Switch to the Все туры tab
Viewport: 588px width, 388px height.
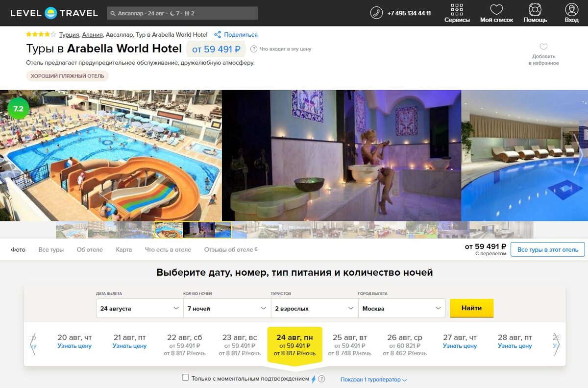[51, 249]
